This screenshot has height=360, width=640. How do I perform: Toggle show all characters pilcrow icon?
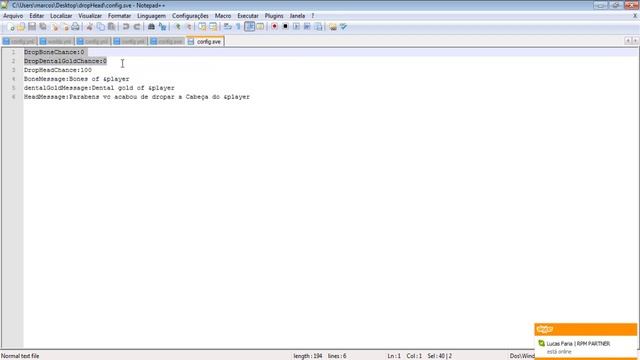[238, 27]
